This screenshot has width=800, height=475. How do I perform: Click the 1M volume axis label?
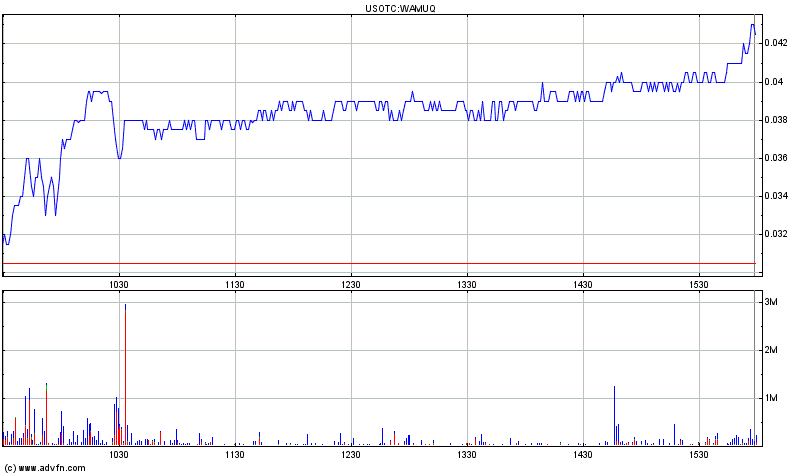[x=771, y=398]
